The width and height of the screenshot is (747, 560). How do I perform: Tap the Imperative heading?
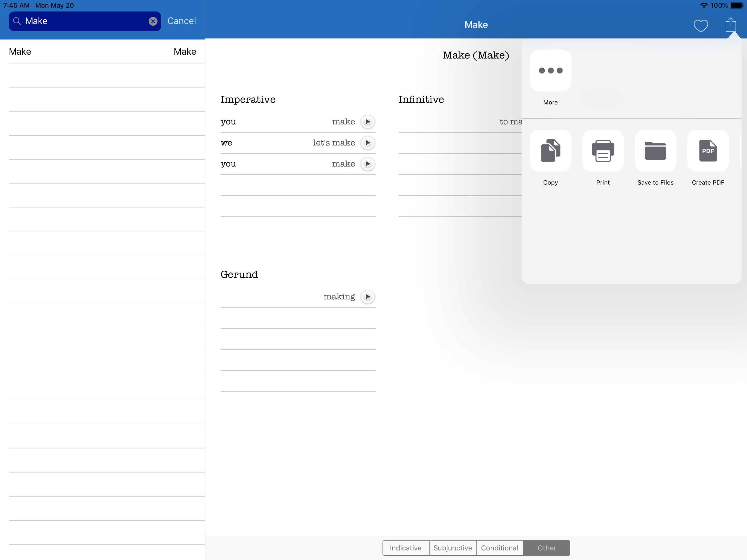[248, 99]
